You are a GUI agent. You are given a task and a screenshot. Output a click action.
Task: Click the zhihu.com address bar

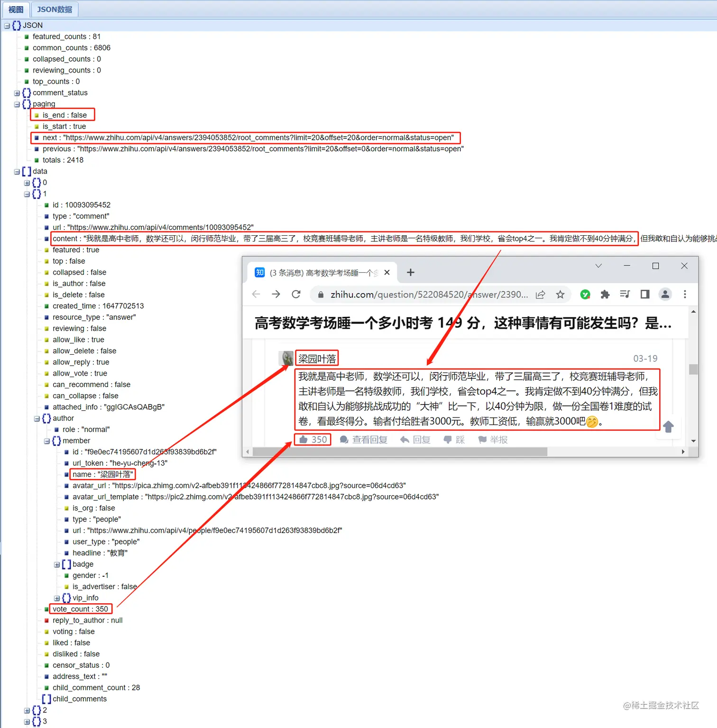click(429, 295)
